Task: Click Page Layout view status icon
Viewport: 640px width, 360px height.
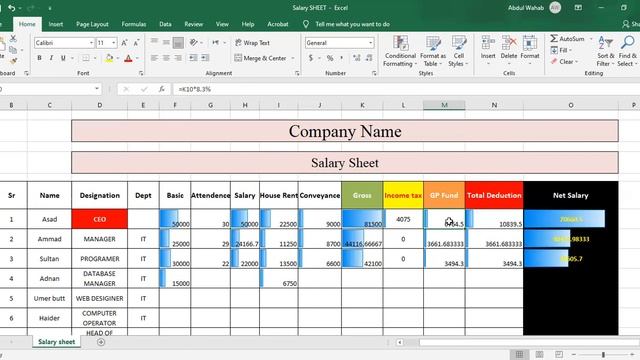Action: point(539,354)
